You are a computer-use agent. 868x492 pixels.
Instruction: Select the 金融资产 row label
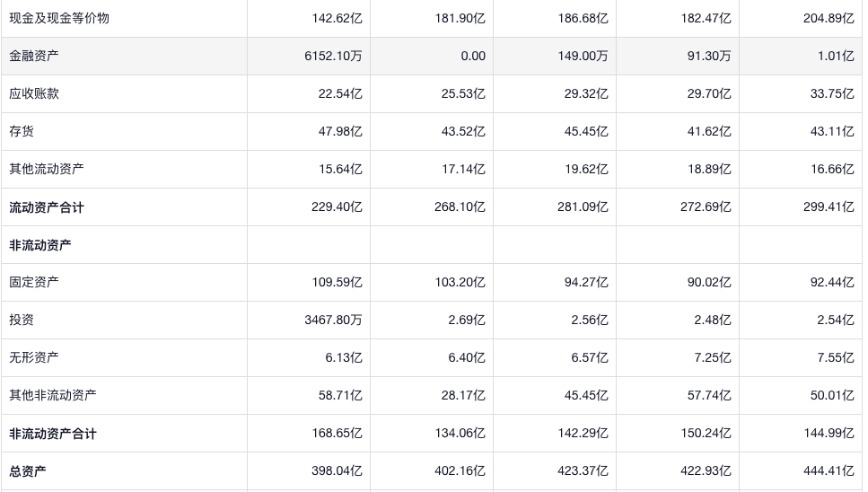tap(34, 56)
